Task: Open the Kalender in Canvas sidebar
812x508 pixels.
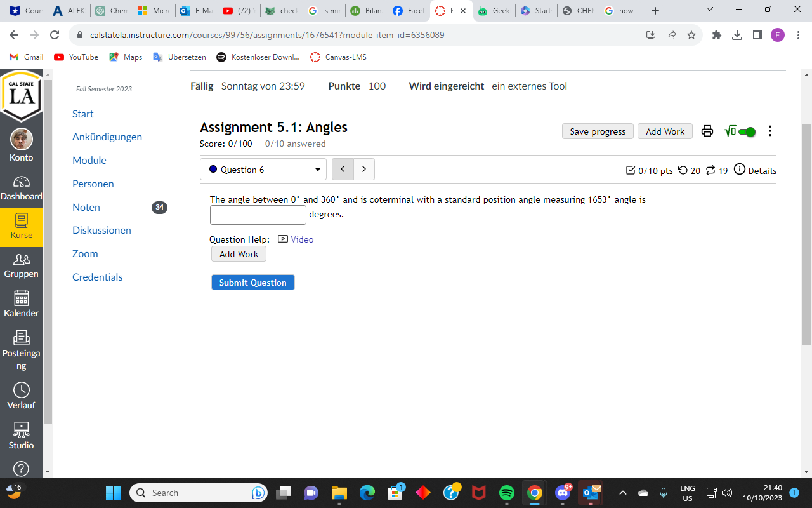Action: tap(21, 304)
